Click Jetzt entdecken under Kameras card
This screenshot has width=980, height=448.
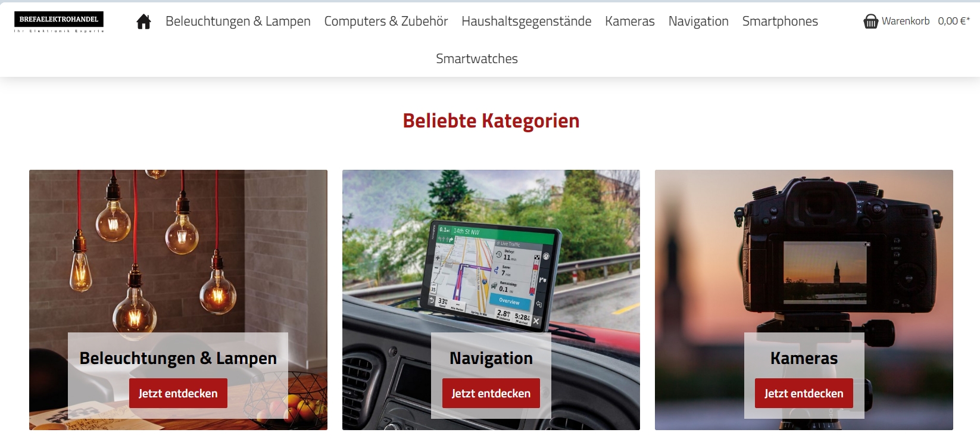point(804,393)
